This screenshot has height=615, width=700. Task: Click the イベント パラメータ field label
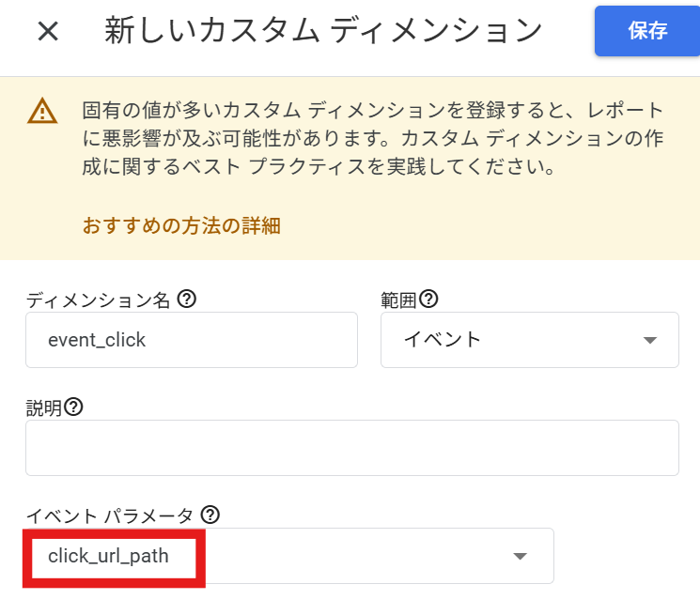pos(109,516)
